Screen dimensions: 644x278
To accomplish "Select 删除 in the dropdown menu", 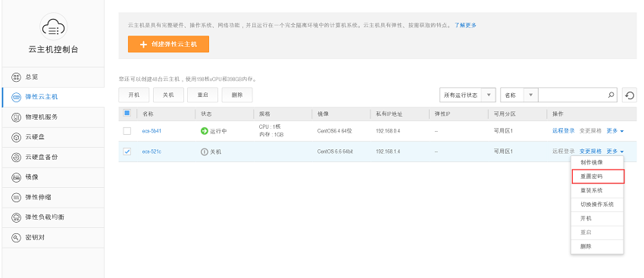I will coord(597,246).
